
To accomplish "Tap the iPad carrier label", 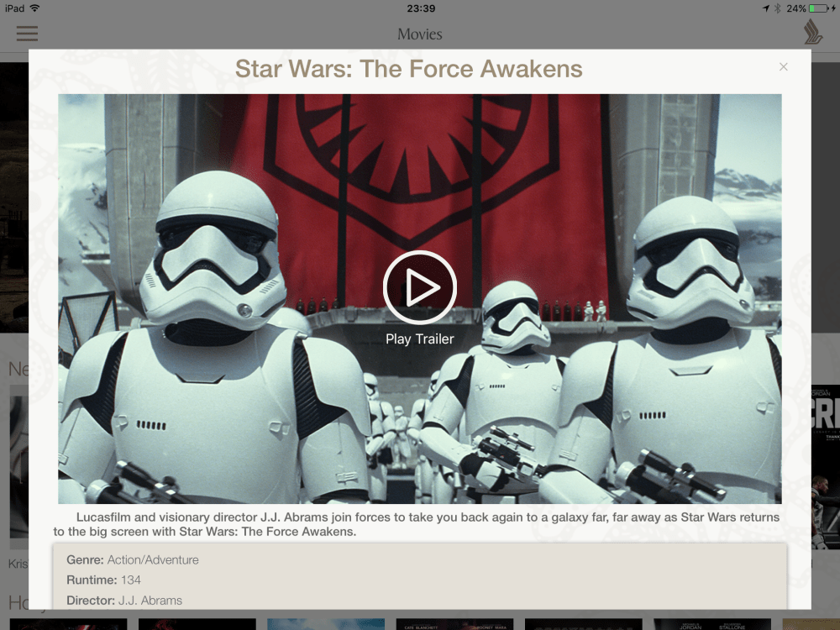I will pos(14,8).
